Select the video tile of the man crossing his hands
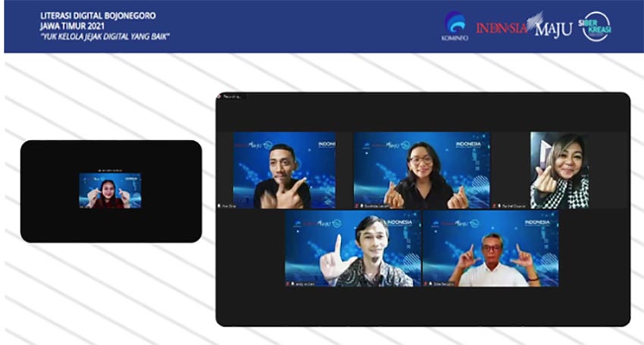The width and height of the screenshot is (644, 345). pos(284,170)
